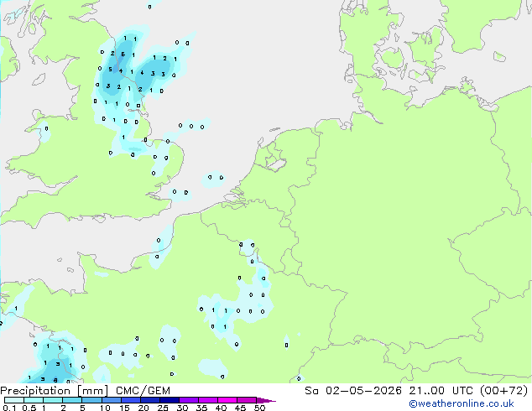Click the legend label '50'

259,408
